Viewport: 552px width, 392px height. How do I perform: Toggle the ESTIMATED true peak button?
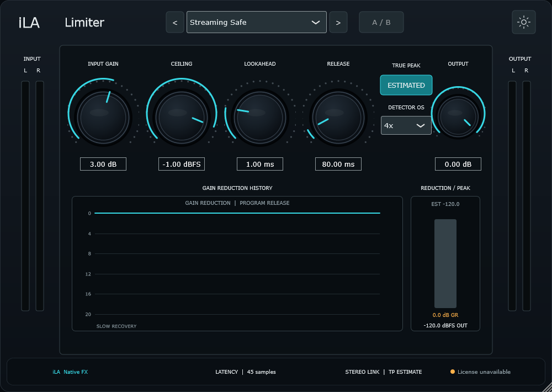click(406, 85)
